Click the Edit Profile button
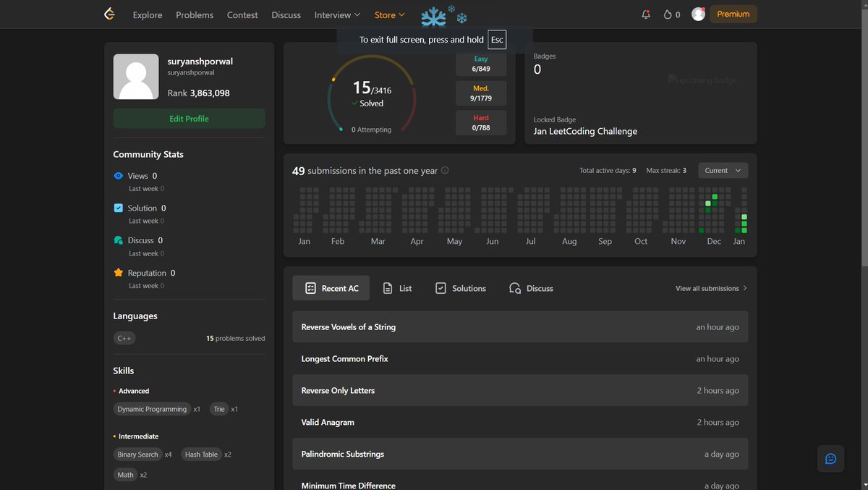 189,119
